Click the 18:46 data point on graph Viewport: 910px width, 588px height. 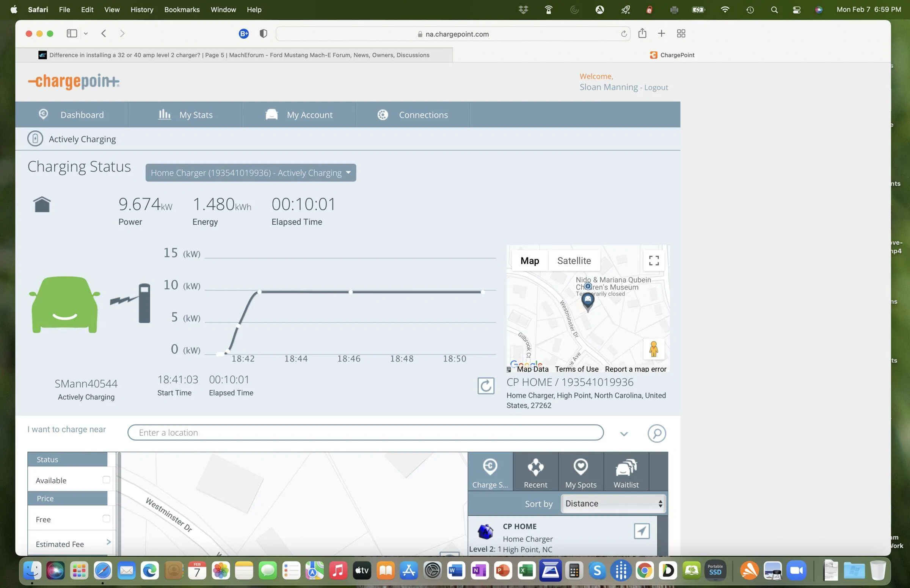(350, 292)
